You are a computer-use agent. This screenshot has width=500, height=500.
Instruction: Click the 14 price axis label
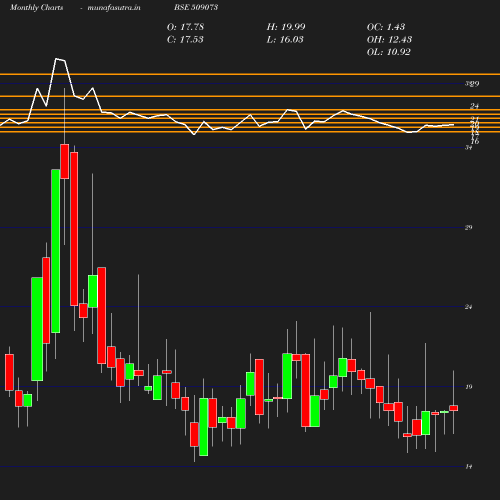tap(469, 467)
